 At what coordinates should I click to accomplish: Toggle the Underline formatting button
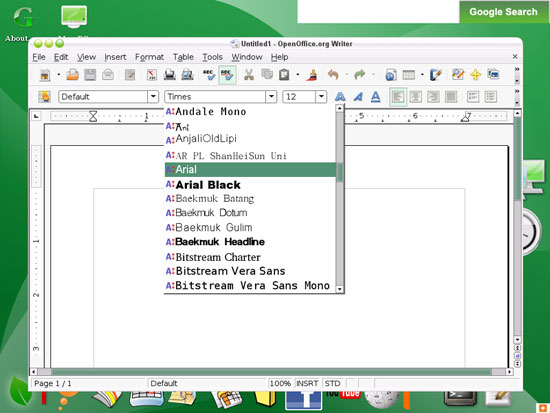(376, 97)
